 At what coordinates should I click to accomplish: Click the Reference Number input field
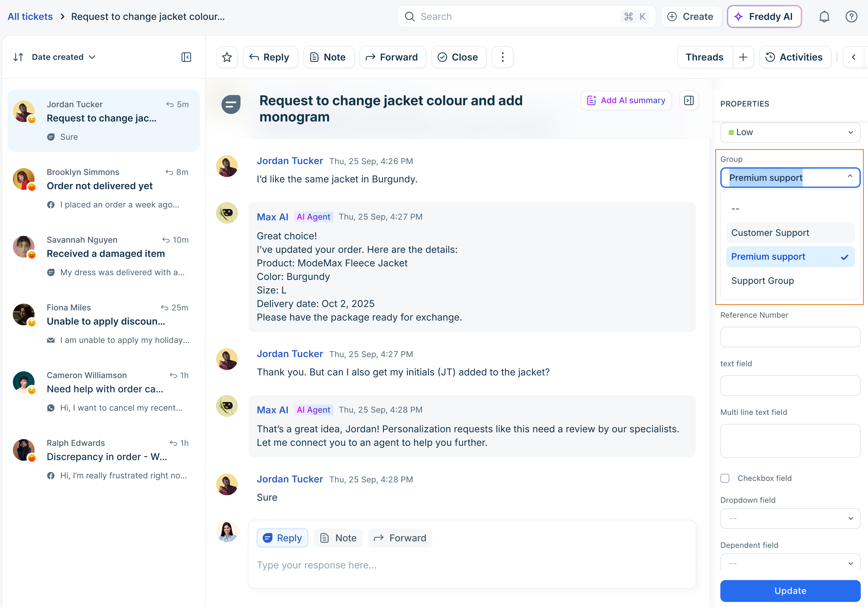coord(790,337)
